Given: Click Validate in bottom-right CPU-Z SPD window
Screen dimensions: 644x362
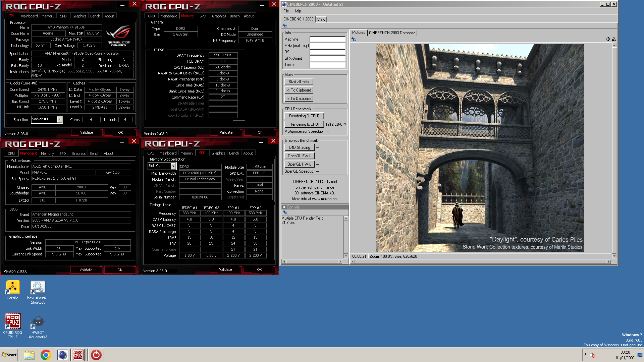Looking at the screenshot, I should (x=225, y=269).
